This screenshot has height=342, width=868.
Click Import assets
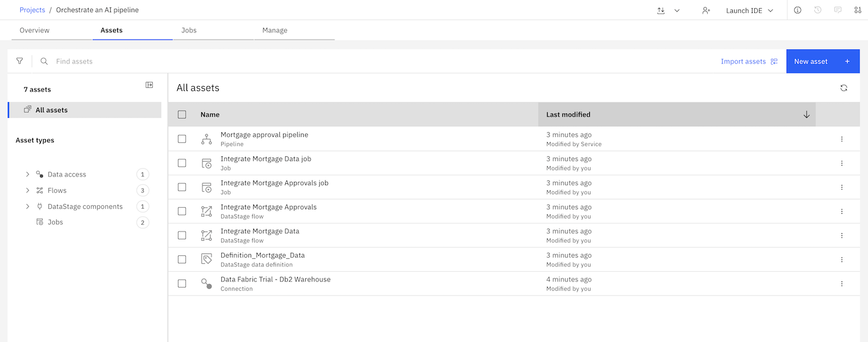[x=749, y=61]
